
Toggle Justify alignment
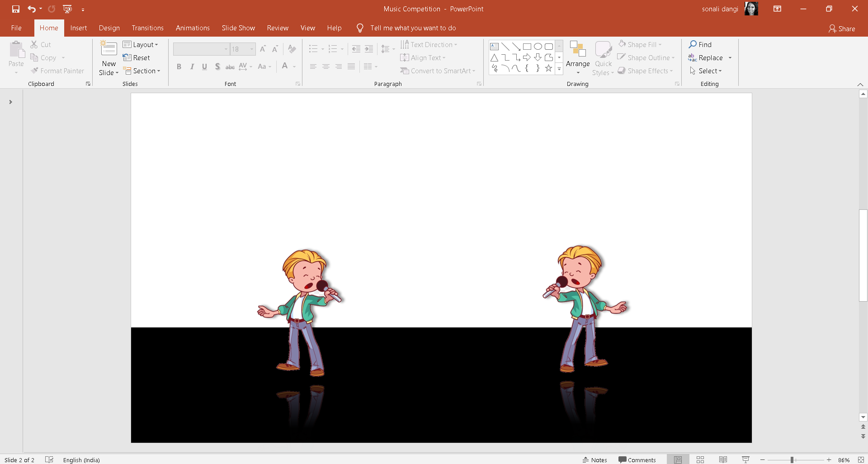tap(351, 66)
